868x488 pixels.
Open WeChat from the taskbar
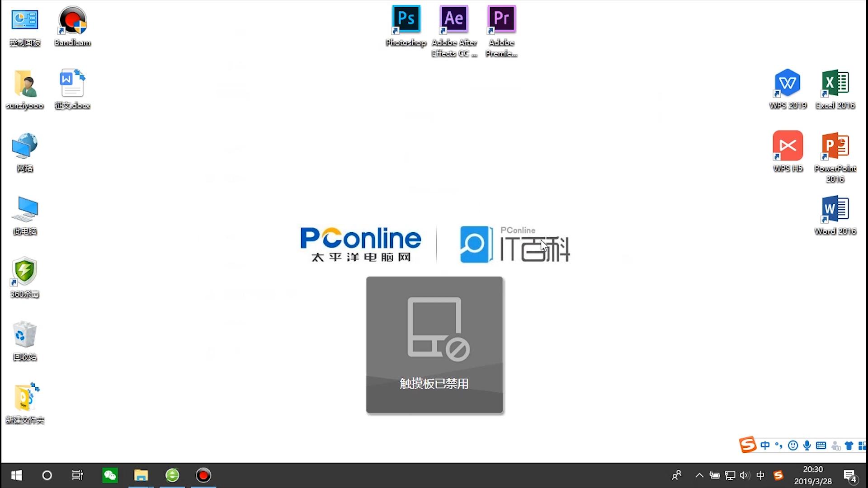110,475
